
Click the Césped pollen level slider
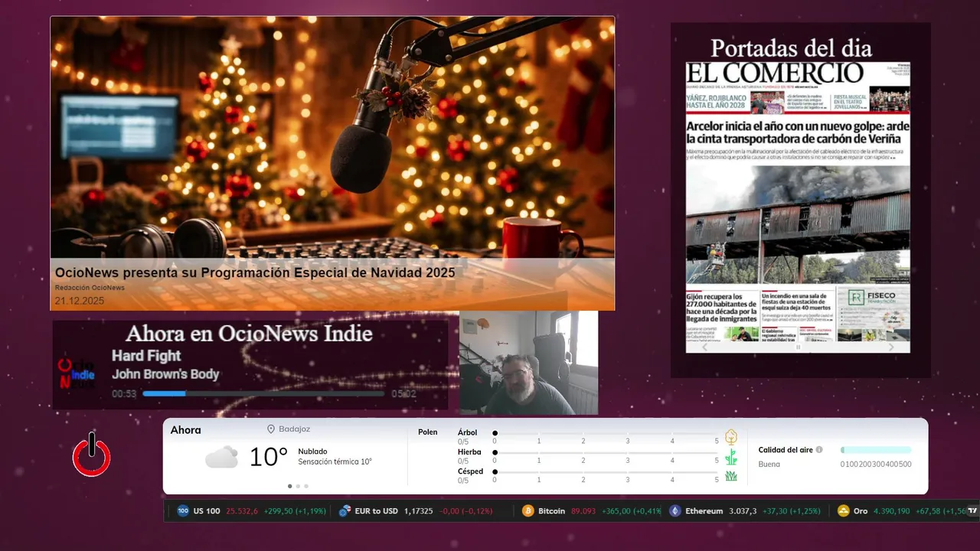(x=606, y=472)
